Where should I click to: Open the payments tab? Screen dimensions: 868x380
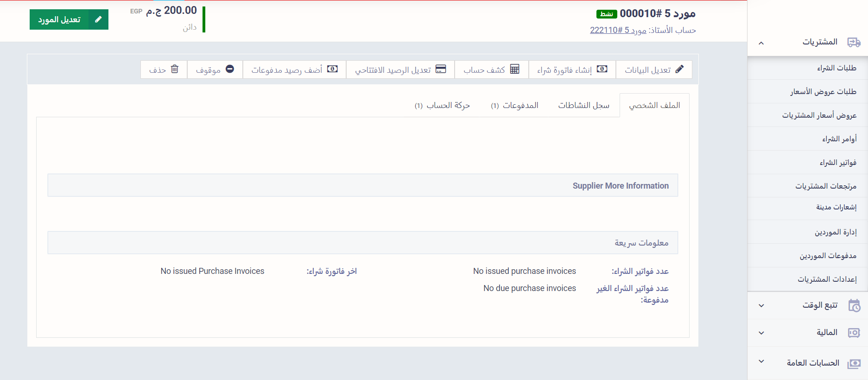click(x=514, y=106)
